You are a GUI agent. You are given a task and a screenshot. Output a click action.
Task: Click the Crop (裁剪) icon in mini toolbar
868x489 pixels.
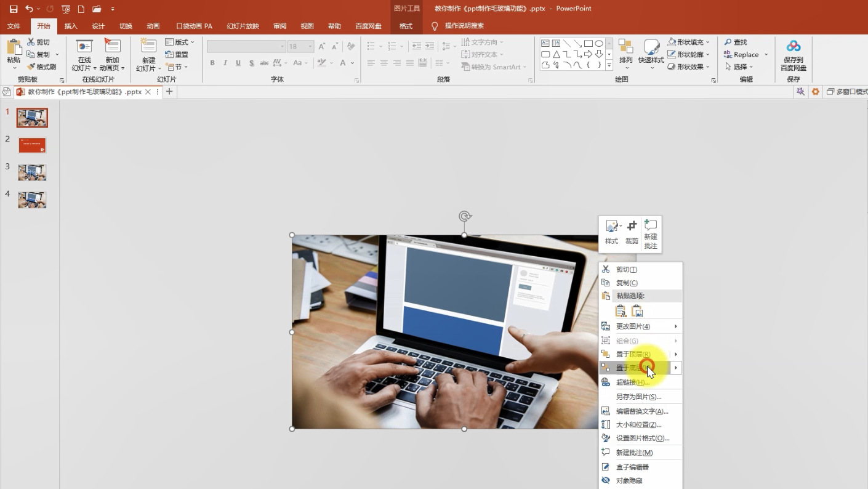(x=632, y=233)
